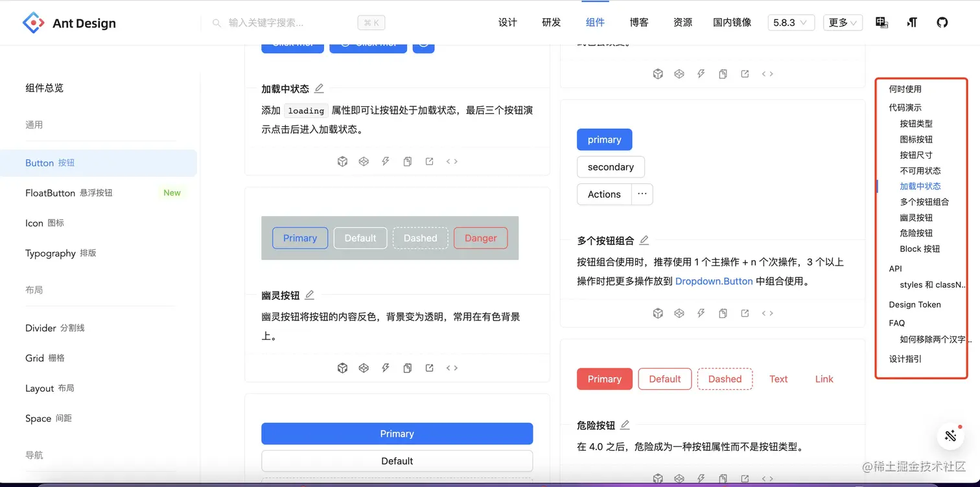Open the Dropdown.Button link in description
The width and height of the screenshot is (980, 487).
(714, 281)
